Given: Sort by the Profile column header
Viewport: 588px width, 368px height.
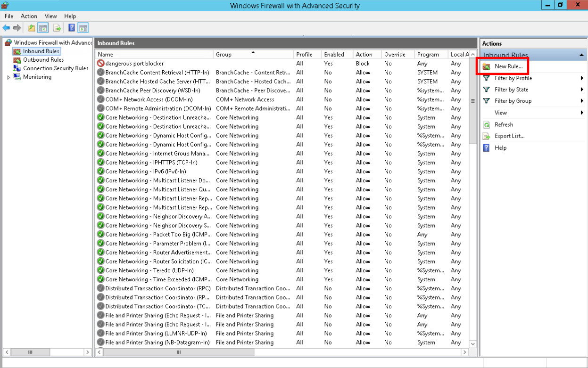Looking at the screenshot, I should tap(308, 55).
